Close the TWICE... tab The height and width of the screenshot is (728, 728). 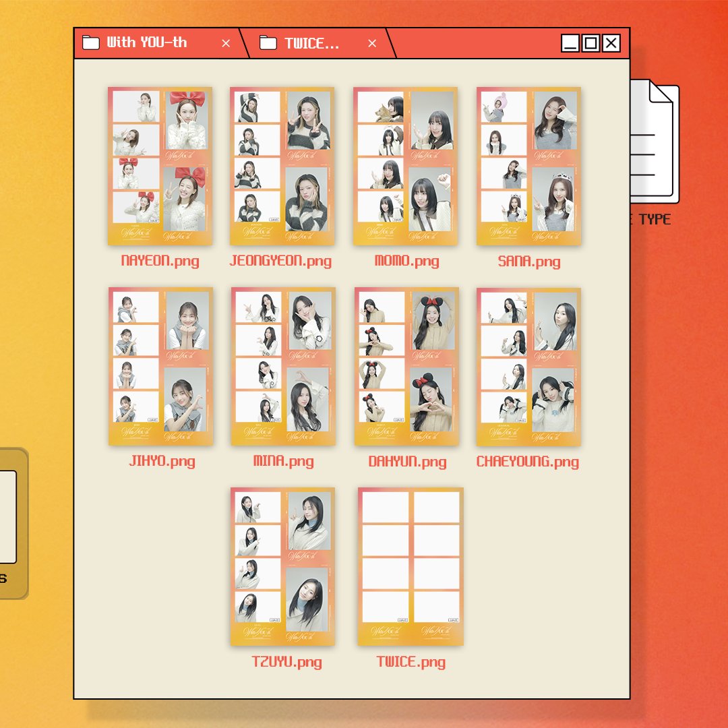(372, 43)
